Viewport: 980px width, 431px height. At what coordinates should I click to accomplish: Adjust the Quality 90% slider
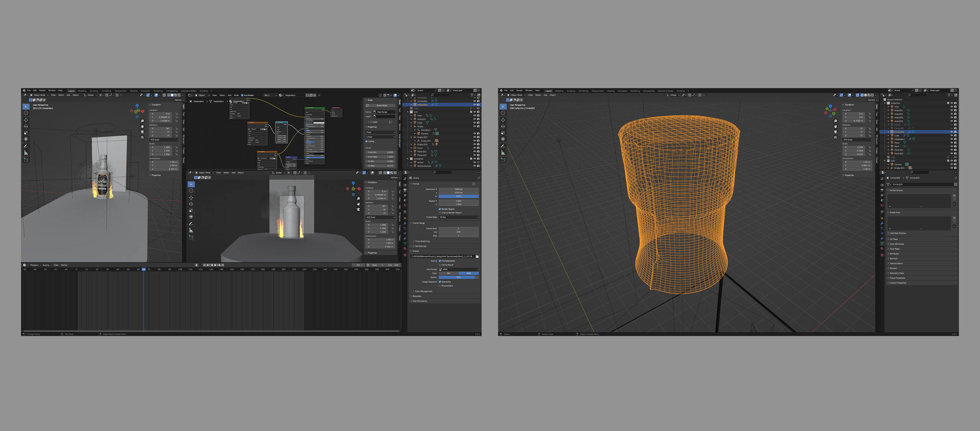(x=459, y=278)
